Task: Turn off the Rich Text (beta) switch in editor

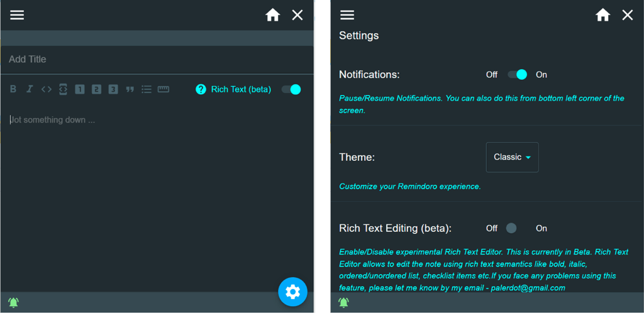Action: (291, 89)
